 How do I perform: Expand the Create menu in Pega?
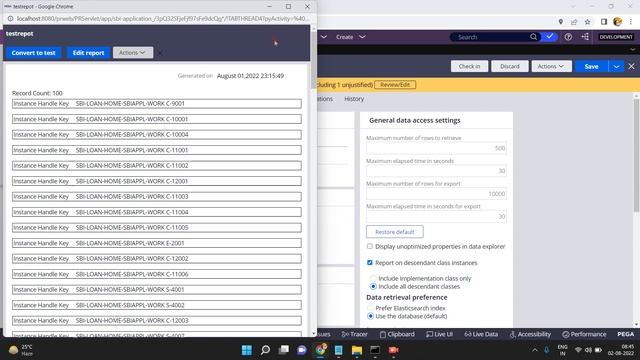point(350,37)
